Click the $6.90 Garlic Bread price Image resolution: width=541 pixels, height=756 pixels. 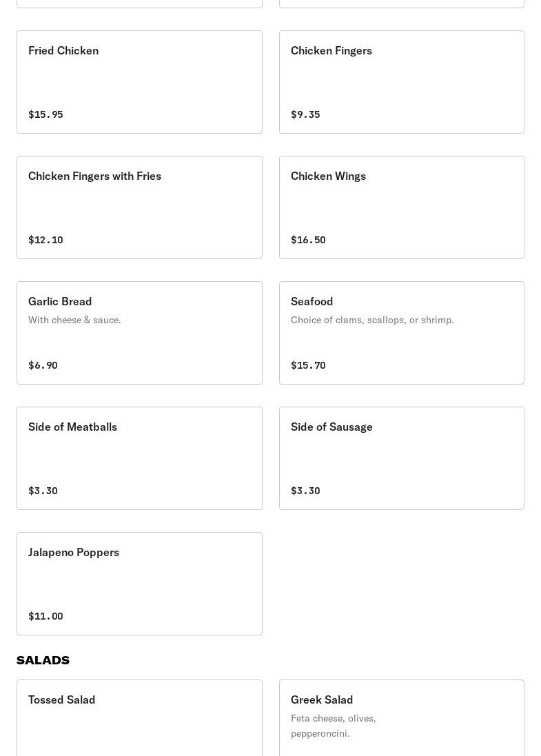pyautogui.click(x=43, y=365)
